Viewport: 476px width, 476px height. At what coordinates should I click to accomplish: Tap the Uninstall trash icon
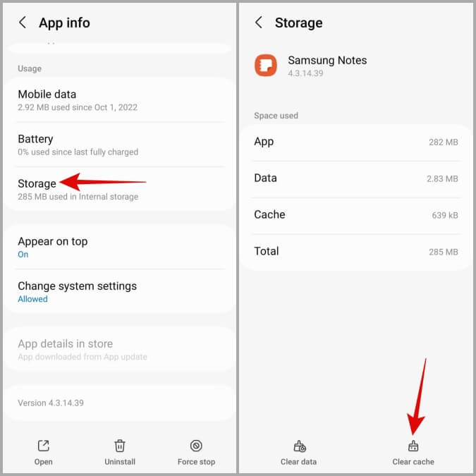pyautogui.click(x=120, y=446)
